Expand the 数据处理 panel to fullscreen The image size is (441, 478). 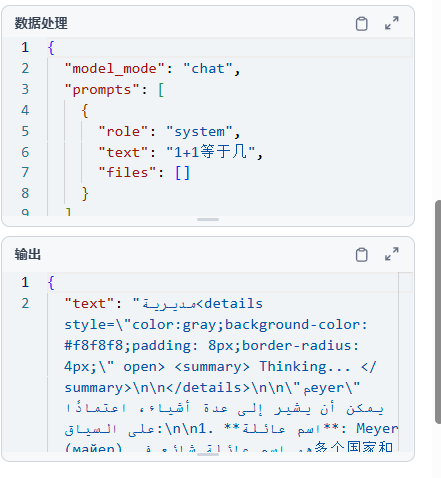392,23
